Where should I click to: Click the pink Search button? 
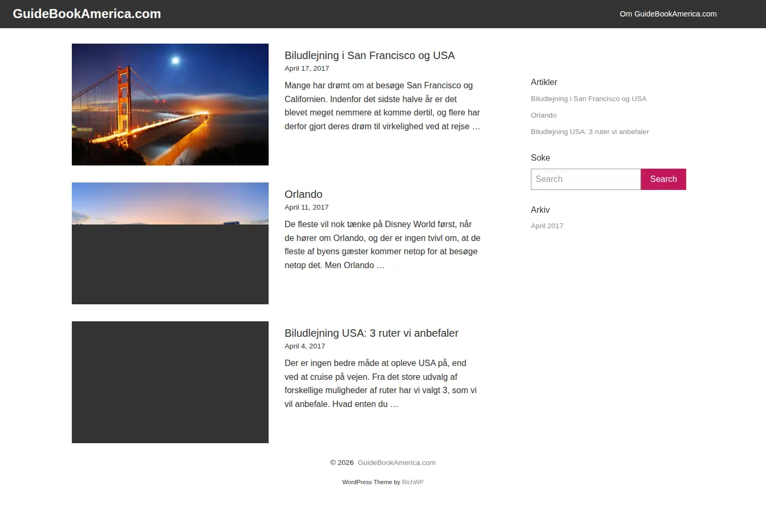[x=663, y=179]
